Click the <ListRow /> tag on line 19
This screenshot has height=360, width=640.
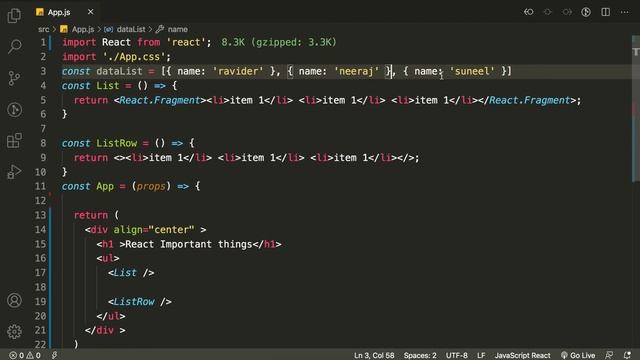(140, 302)
